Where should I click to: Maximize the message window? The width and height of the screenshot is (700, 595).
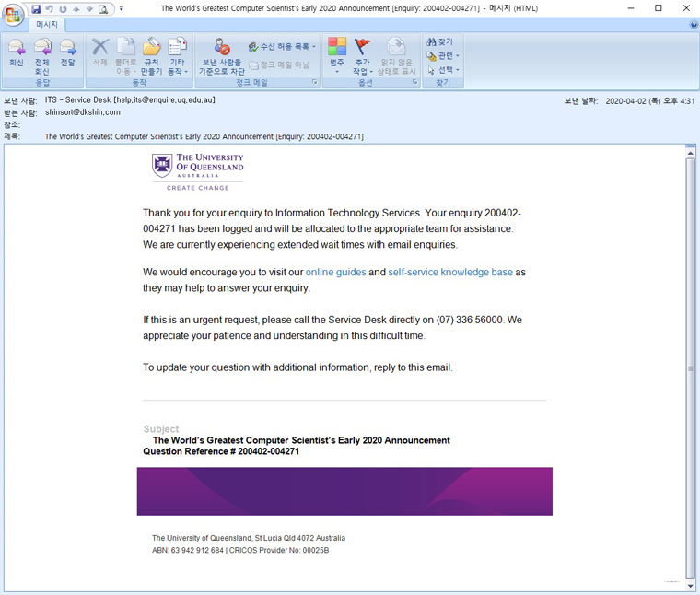pyautogui.click(x=658, y=8)
